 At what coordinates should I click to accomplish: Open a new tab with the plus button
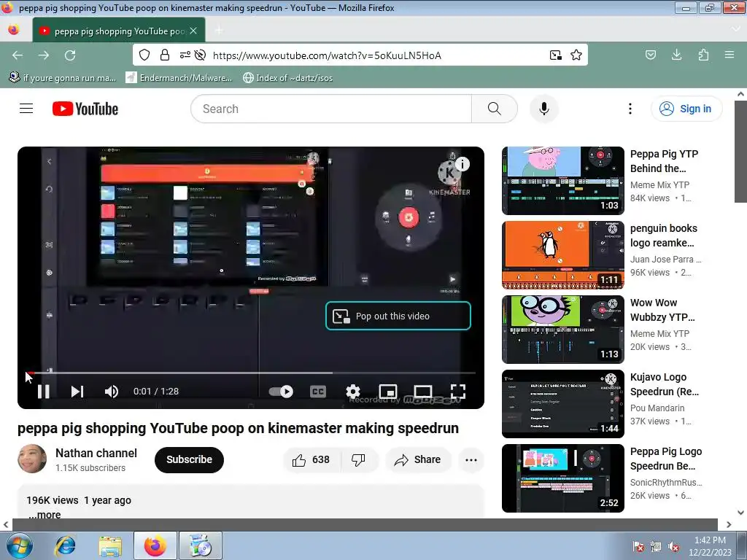click(219, 31)
